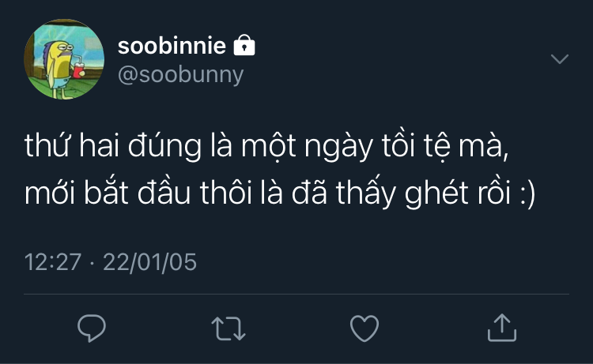Click the red drink cup in avatar

tap(78, 70)
